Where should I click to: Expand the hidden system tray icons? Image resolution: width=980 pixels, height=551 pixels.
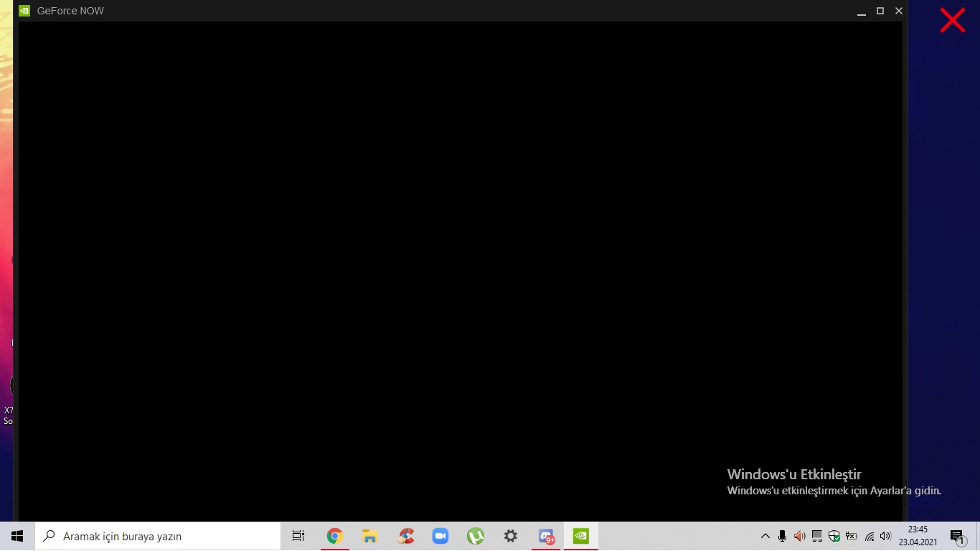click(x=765, y=536)
